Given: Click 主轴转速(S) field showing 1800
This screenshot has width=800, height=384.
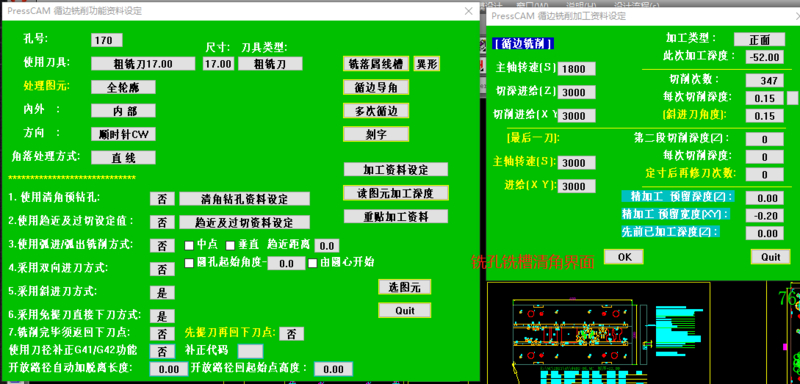Looking at the screenshot, I should click(x=577, y=69).
